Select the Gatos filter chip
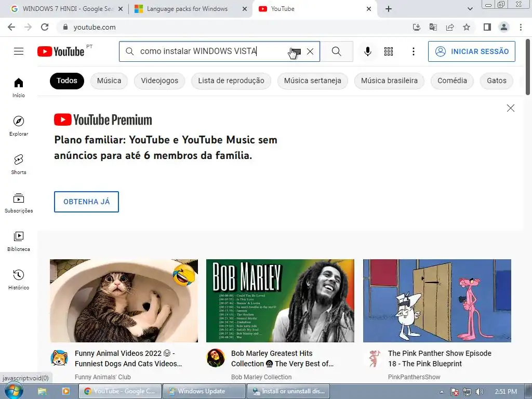The height and width of the screenshot is (399, 532). pyautogui.click(x=496, y=81)
